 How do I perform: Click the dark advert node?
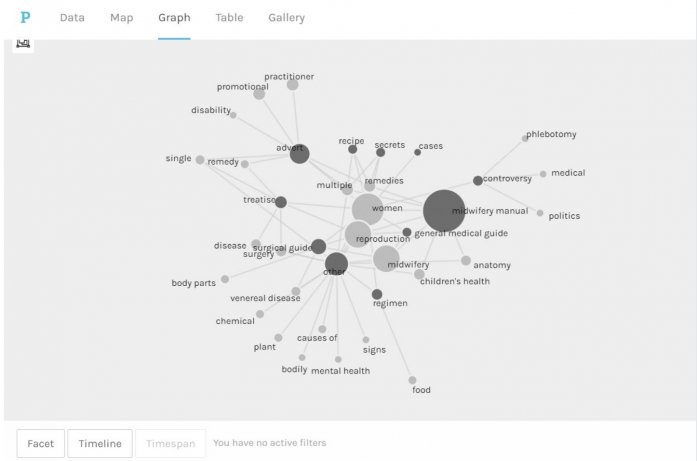(300, 154)
